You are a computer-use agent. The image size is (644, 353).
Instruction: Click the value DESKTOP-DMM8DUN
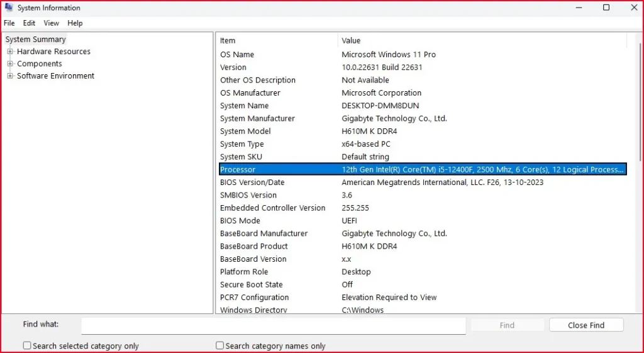pyautogui.click(x=380, y=106)
